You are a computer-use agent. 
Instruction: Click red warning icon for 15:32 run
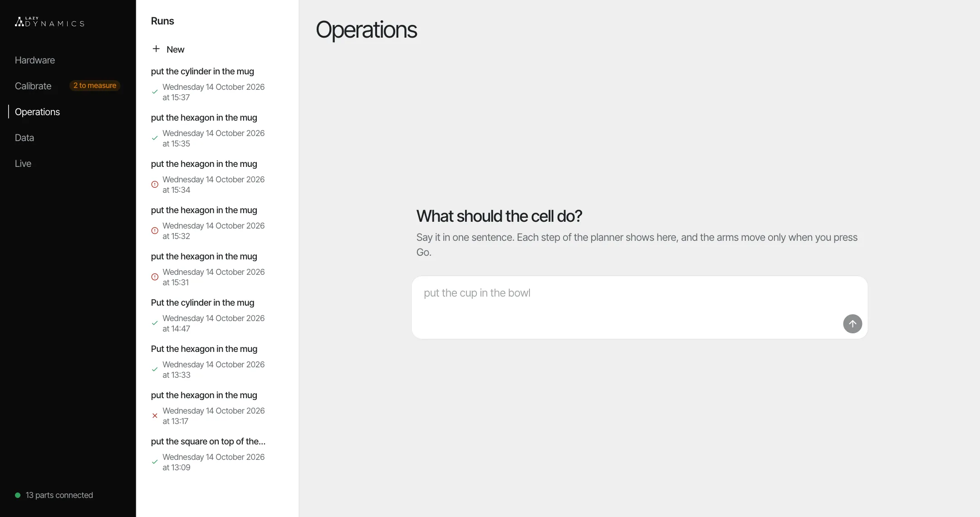click(x=155, y=231)
